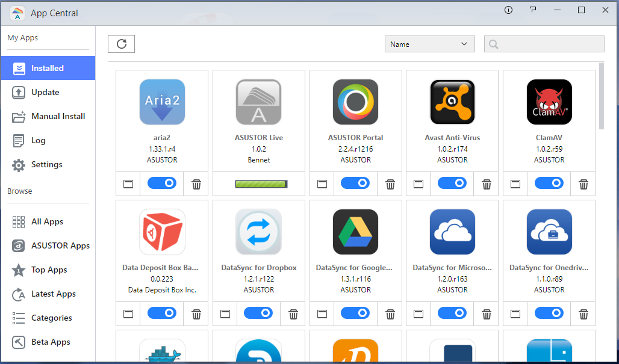
Task: Disable DataSync for Onedrive toggle
Action: pyautogui.click(x=549, y=313)
